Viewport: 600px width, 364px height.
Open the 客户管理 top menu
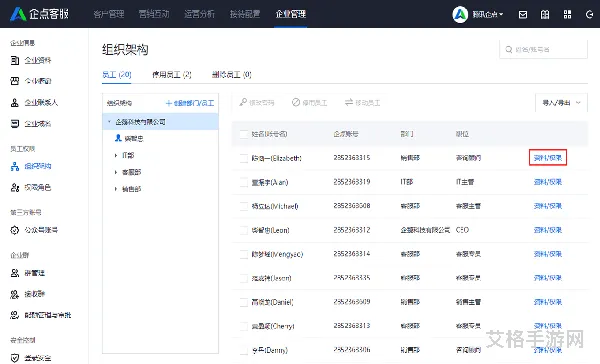pyautogui.click(x=109, y=14)
